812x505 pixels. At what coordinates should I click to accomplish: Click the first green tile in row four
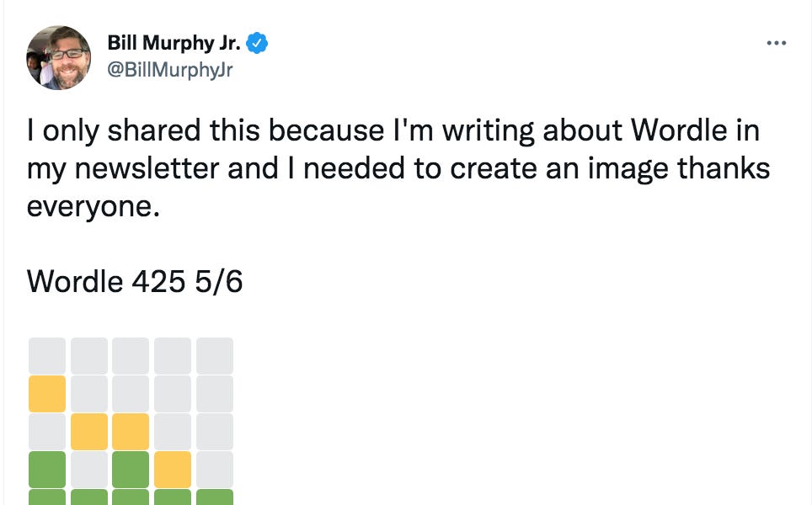pyautogui.click(x=48, y=470)
